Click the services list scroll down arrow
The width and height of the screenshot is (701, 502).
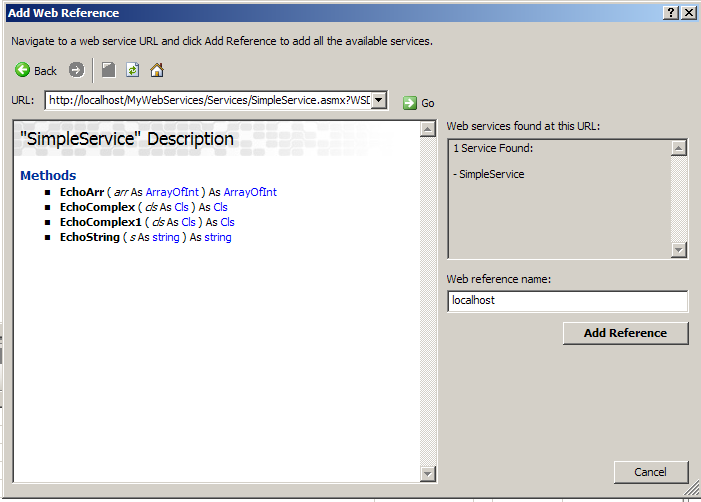pos(679,250)
